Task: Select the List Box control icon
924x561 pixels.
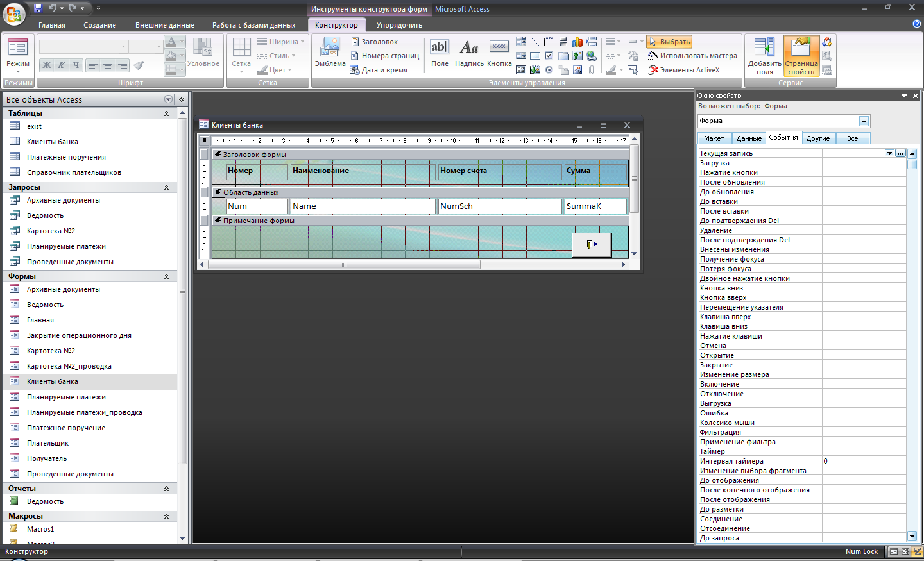Action: point(521,56)
